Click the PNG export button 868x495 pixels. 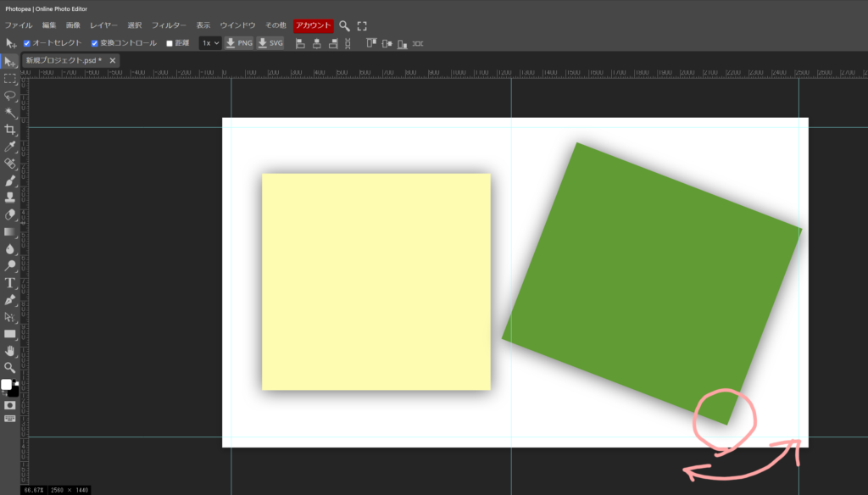[x=238, y=42]
